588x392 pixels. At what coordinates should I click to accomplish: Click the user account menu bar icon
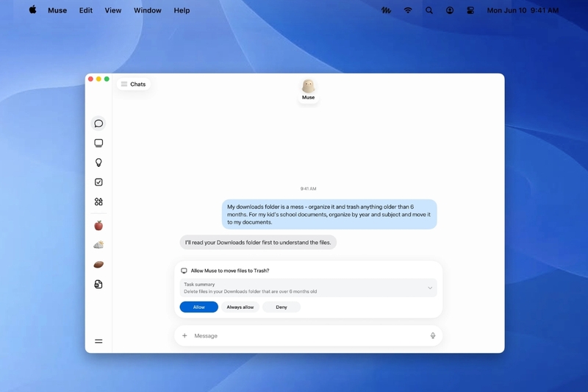pyautogui.click(x=450, y=10)
